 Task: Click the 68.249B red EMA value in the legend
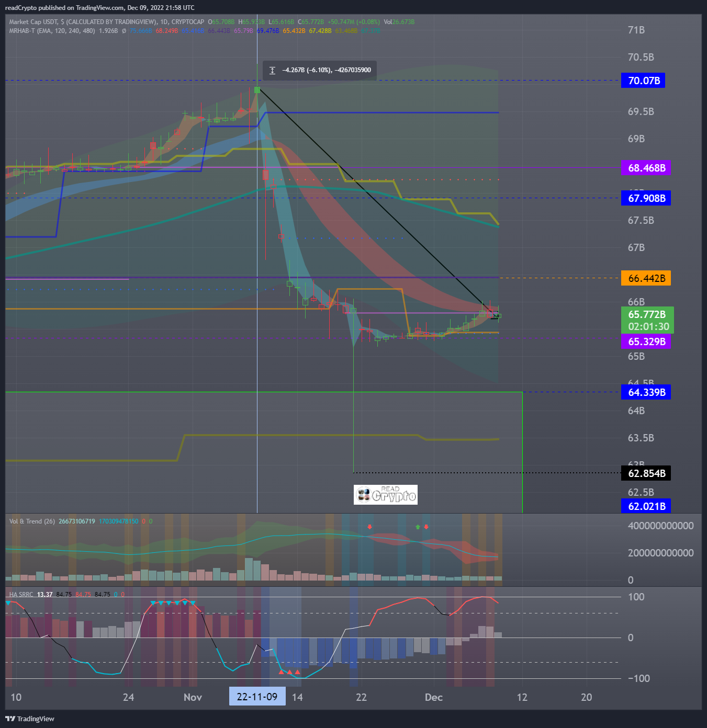pos(166,31)
